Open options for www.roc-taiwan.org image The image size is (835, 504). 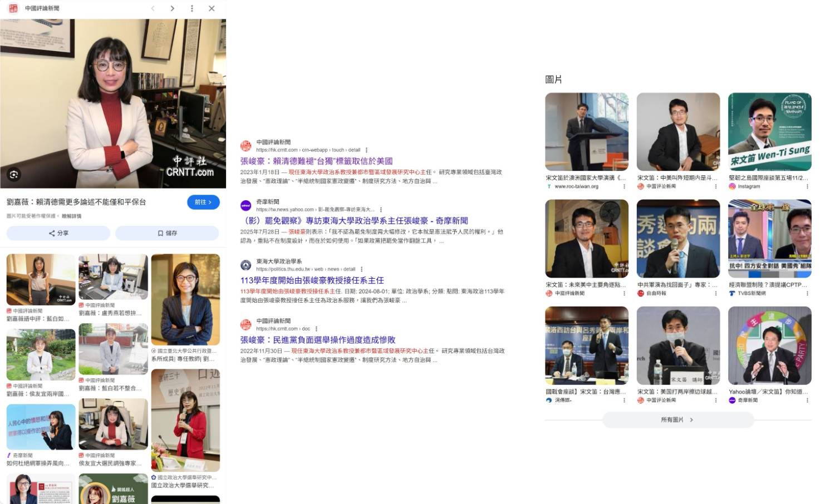(x=624, y=186)
